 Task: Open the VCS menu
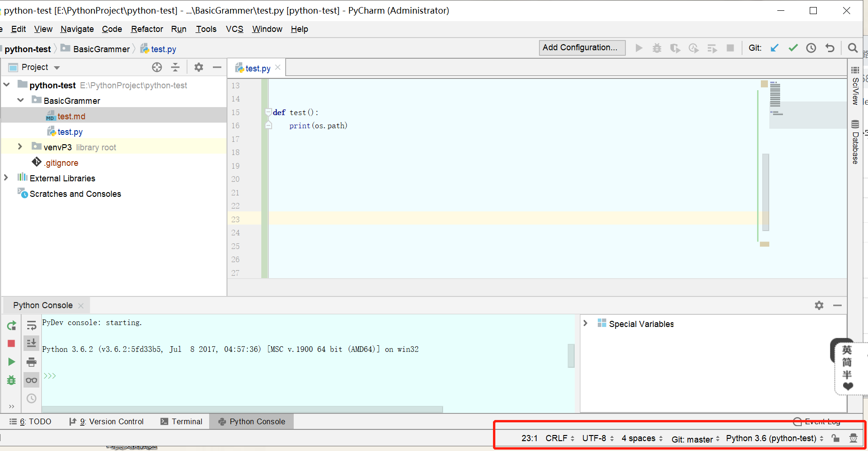tap(235, 29)
